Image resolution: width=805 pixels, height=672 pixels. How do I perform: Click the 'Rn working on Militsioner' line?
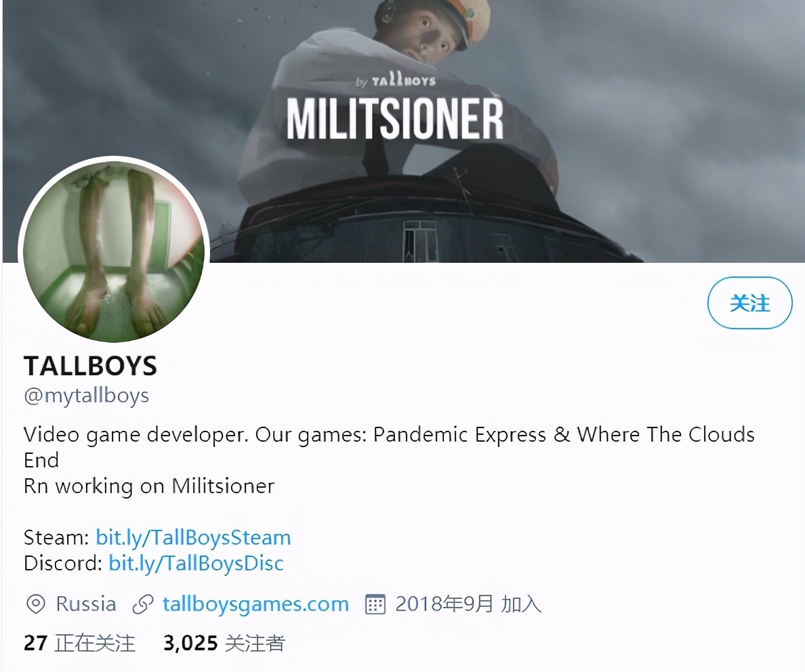pos(149,486)
